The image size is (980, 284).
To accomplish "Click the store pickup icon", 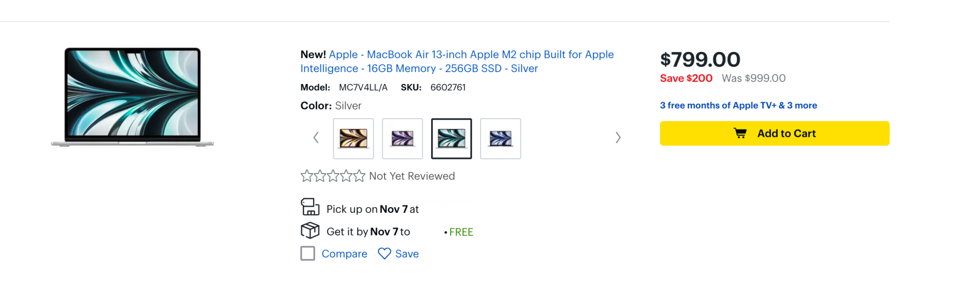I will pyautogui.click(x=310, y=207).
